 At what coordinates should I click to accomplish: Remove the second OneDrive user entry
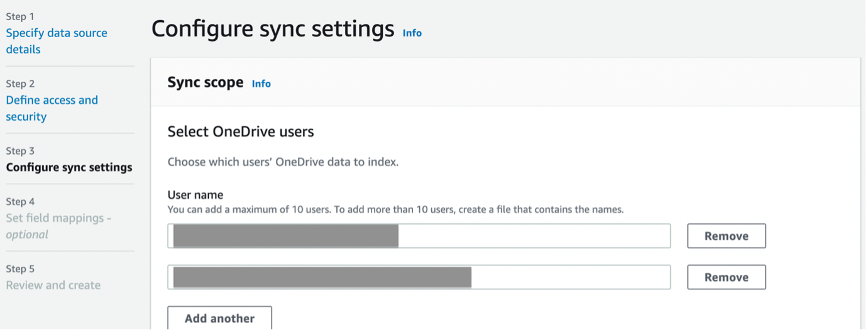(x=726, y=277)
